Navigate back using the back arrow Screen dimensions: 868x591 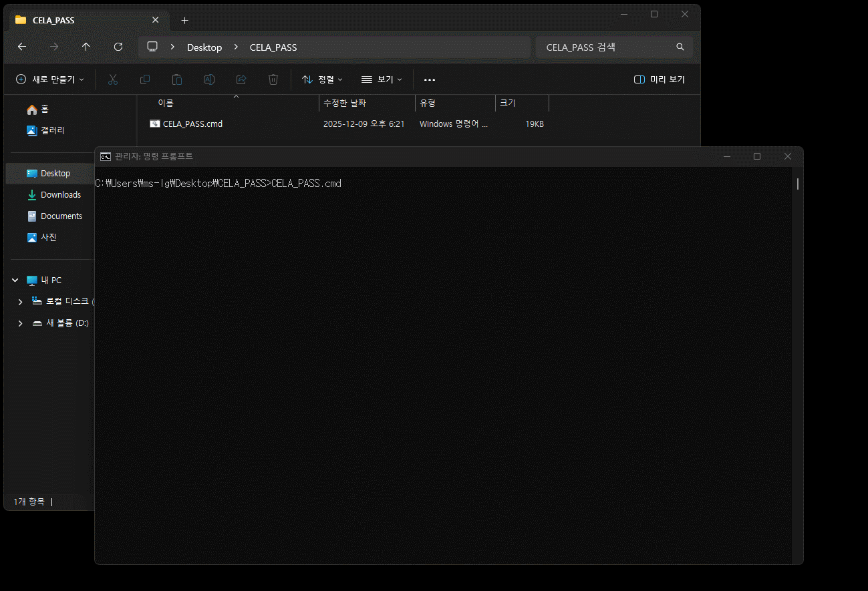(22, 47)
